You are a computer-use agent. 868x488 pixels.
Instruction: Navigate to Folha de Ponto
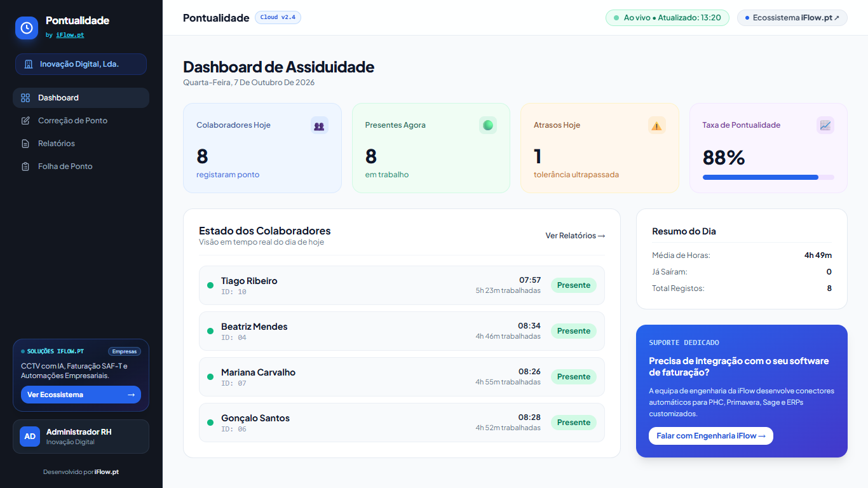click(x=81, y=166)
